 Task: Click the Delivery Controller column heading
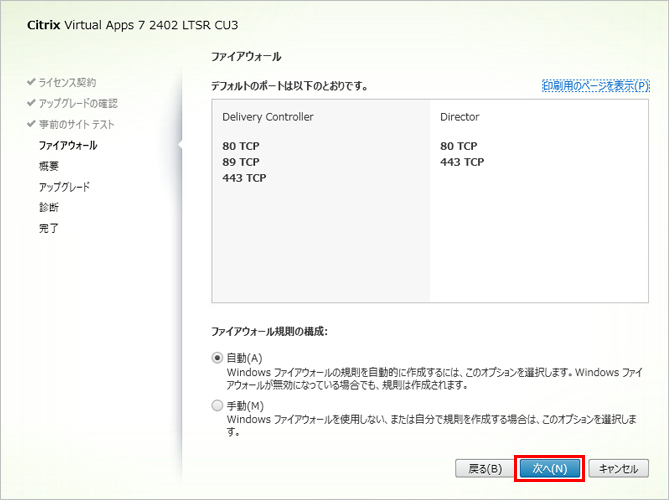267,117
